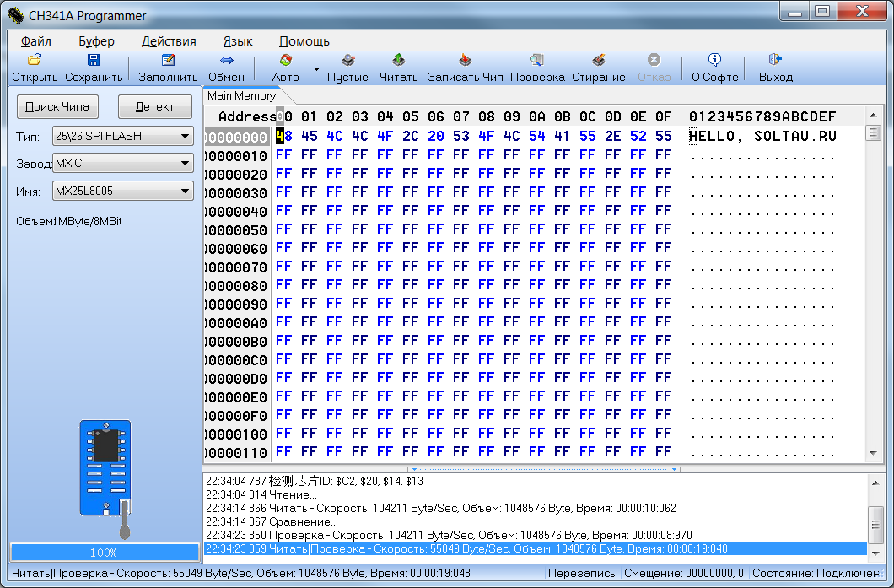This screenshot has height=588, width=894.
Task: Open the Имя dropdown showing MX25L8005
Action: 122,192
